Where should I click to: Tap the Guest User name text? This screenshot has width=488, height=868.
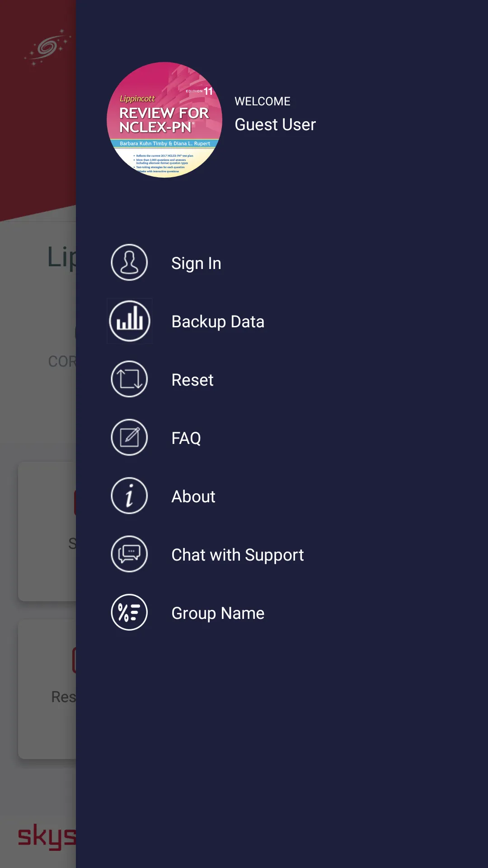click(x=275, y=124)
